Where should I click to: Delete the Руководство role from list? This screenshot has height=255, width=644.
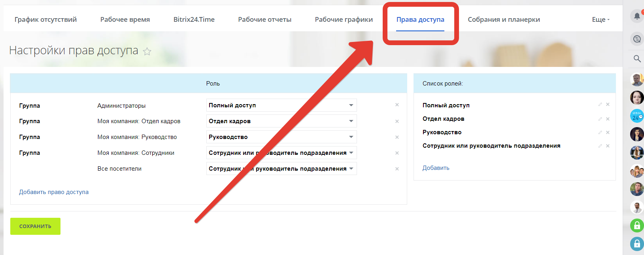(x=608, y=132)
